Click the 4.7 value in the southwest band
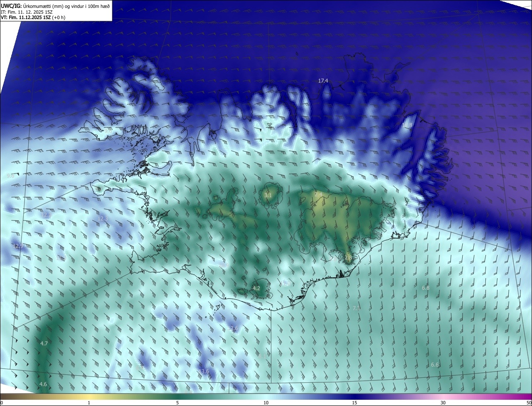Screen dimensions: 532x406 (44, 343)
